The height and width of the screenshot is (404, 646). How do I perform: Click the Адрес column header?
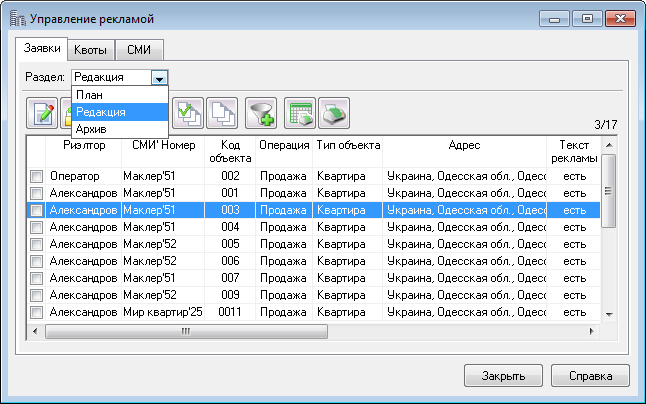pos(464,145)
